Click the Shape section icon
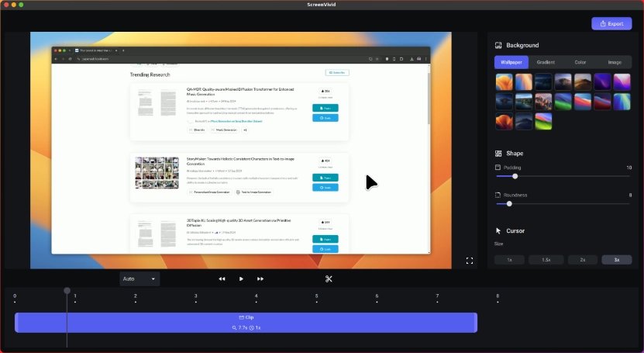This screenshot has height=353, width=644. [x=498, y=154]
